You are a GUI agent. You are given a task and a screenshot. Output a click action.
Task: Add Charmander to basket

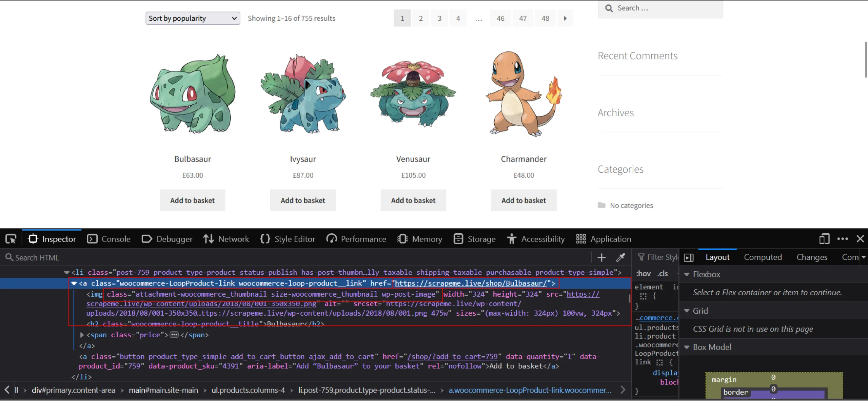(524, 200)
